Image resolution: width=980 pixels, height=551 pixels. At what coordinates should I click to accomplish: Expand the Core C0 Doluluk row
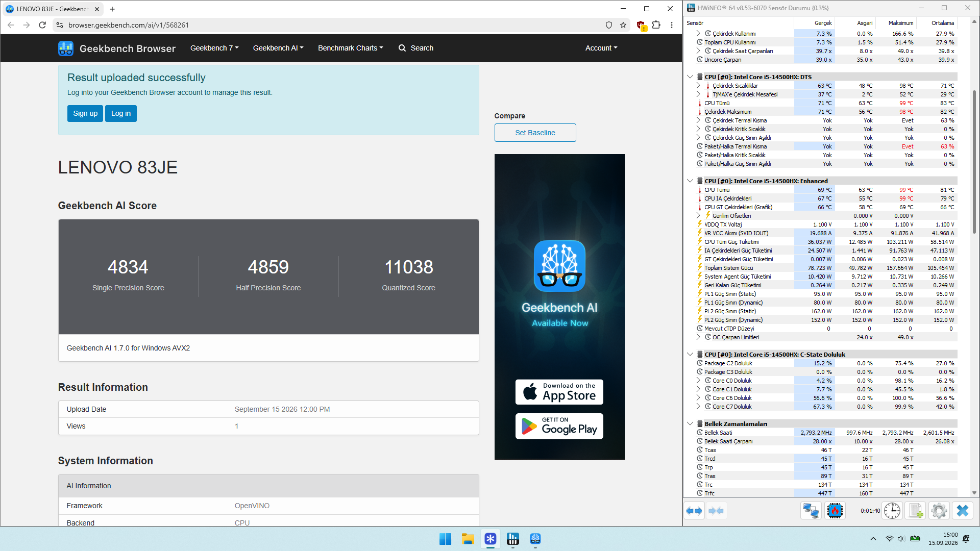[x=698, y=381]
